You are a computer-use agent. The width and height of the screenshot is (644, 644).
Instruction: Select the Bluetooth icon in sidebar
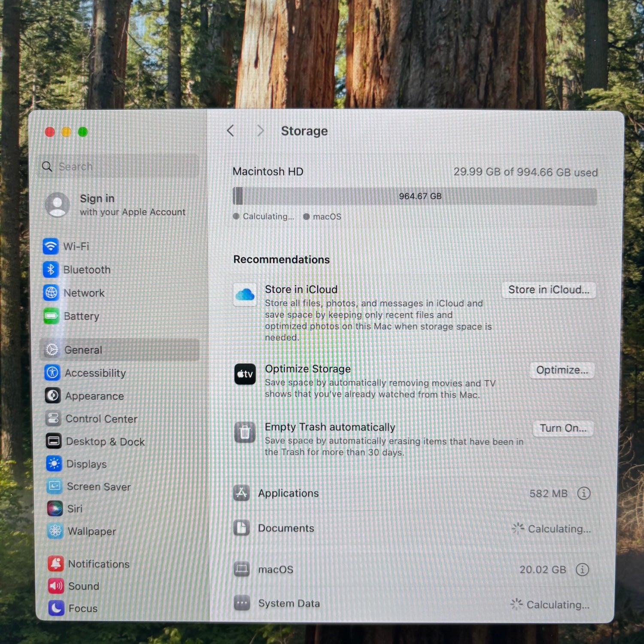pos(51,270)
